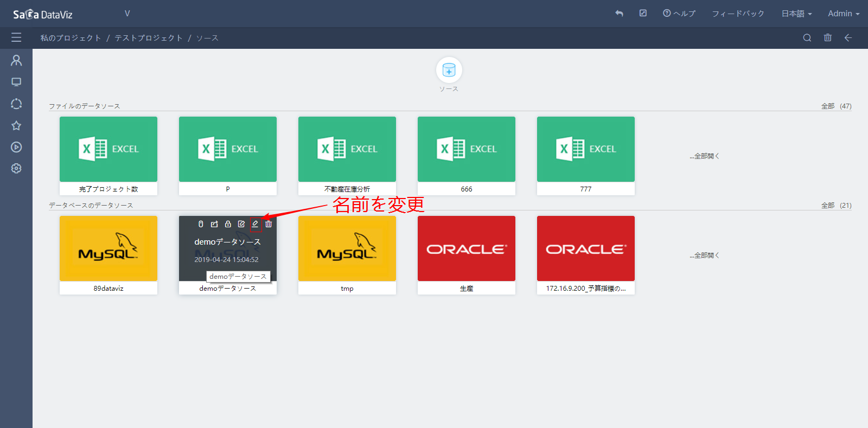
Task: Toggle fullscreen using the top bar expand icon
Action: [643, 14]
